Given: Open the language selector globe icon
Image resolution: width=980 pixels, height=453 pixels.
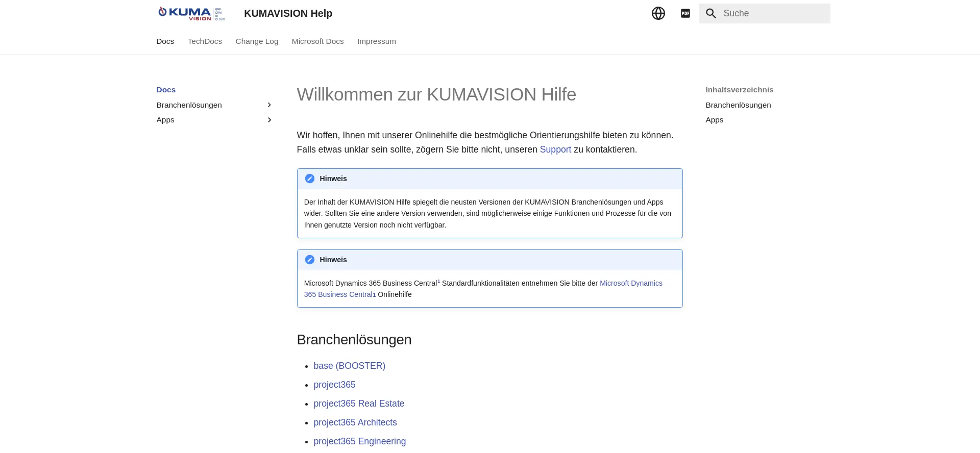Looking at the screenshot, I should tap(658, 13).
